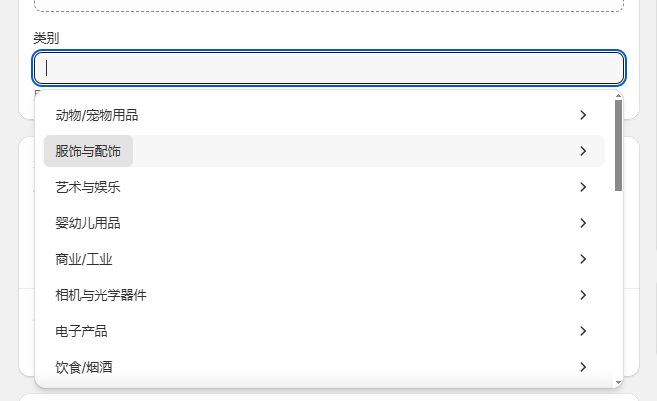The width and height of the screenshot is (657, 401).
Task: Pick the 艺术与娱乐 category
Action: (88, 187)
